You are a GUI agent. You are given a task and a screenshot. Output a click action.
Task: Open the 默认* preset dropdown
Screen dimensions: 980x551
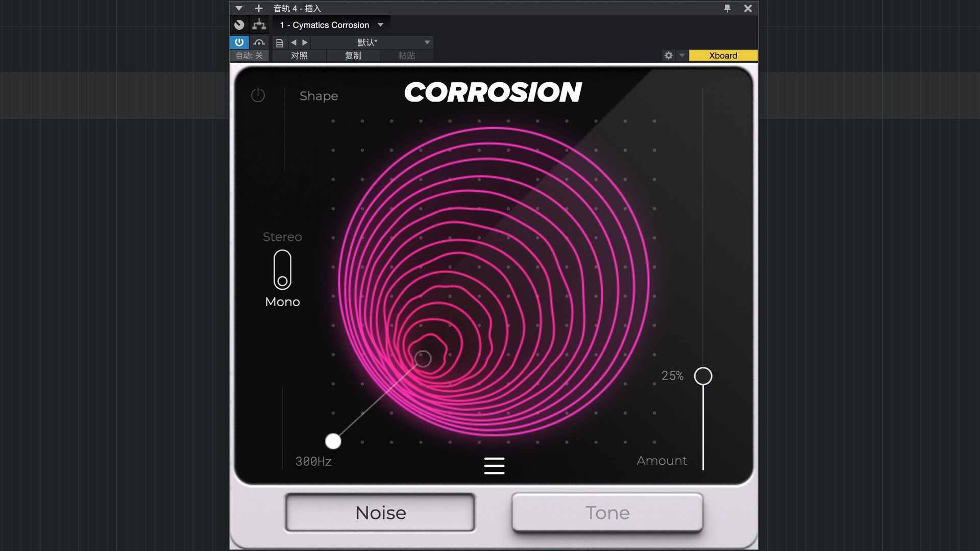point(373,42)
